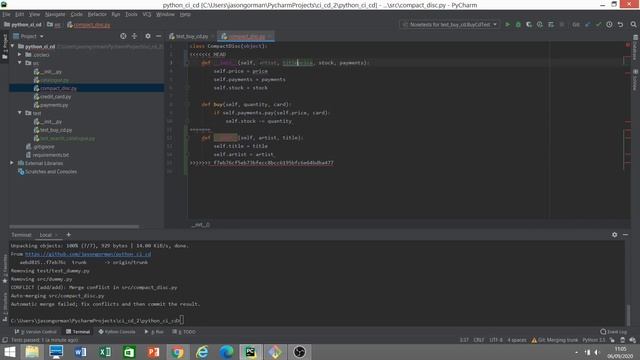The height and width of the screenshot is (360, 640).
Task: Hide the Terminal tool window
Action: point(625,235)
